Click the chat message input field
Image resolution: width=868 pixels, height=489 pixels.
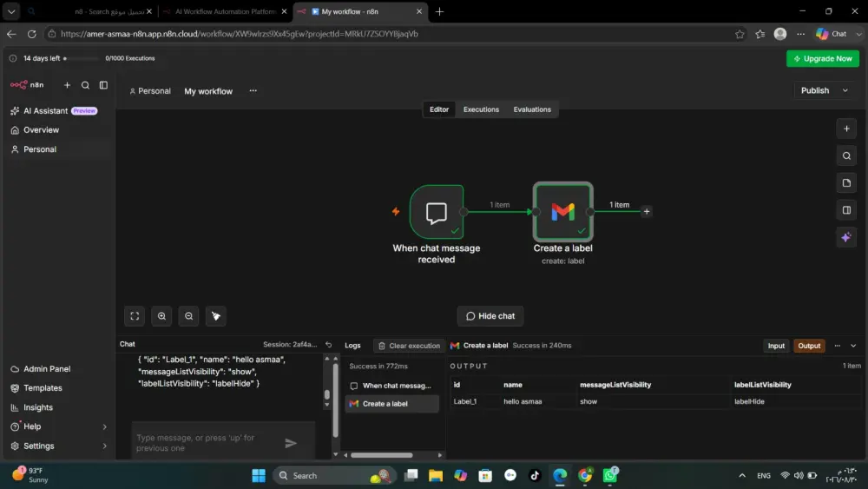pos(207,443)
